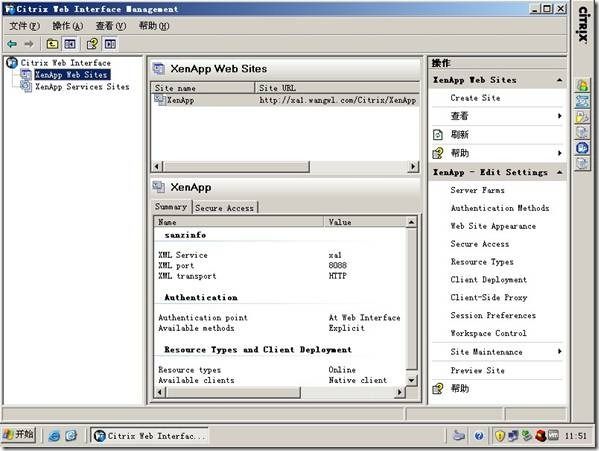Click scroll up arrow in summary panel

[x=411, y=222]
